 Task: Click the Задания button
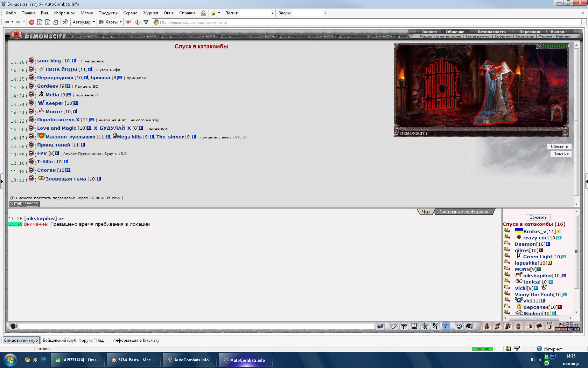click(x=561, y=154)
